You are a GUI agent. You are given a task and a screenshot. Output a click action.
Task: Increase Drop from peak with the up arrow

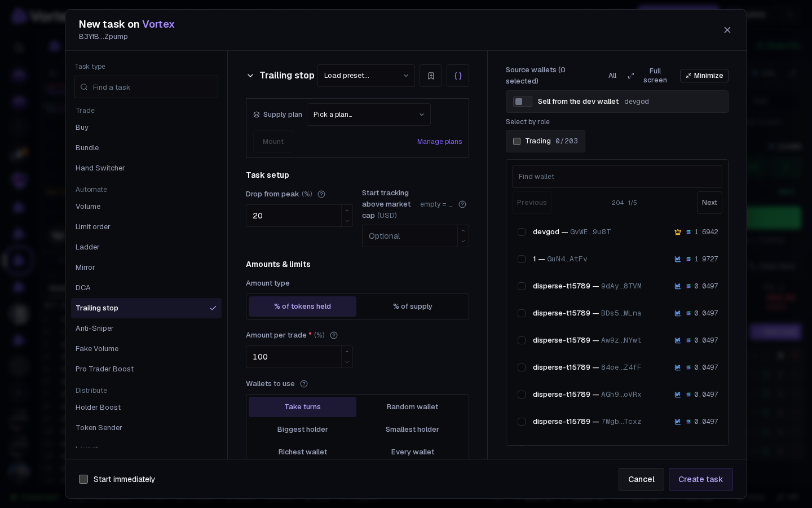[x=347, y=211]
